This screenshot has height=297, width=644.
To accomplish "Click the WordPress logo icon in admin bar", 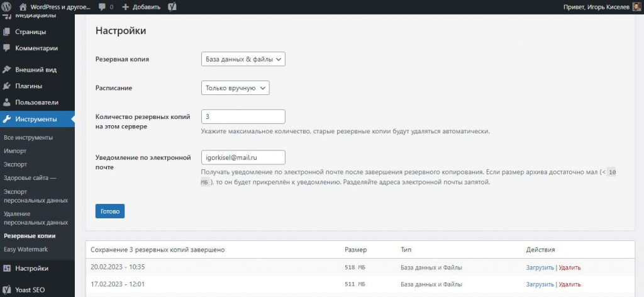I will click(x=8, y=6).
